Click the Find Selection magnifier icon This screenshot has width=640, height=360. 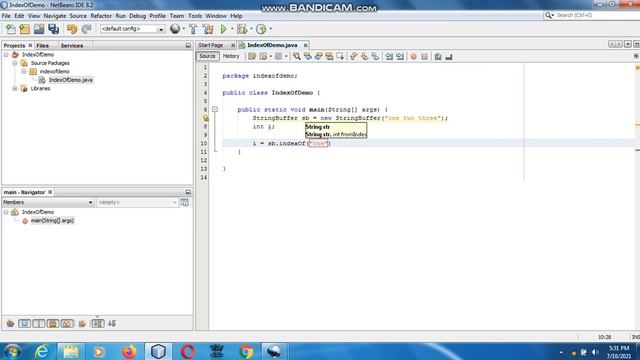click(x=297, y=56)
